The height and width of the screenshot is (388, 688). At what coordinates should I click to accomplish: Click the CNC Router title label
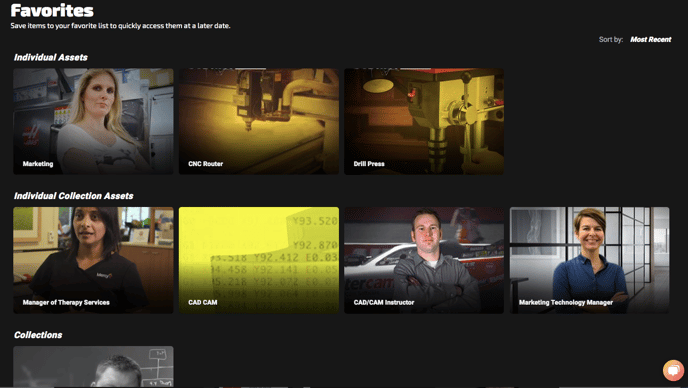205,164
